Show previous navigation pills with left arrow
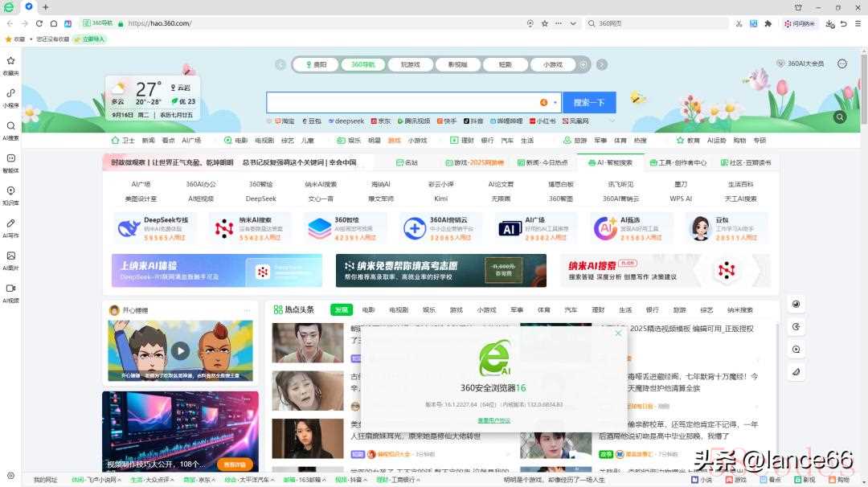Image resolution: width=868 pixels, height=487 pixels. 280,65
